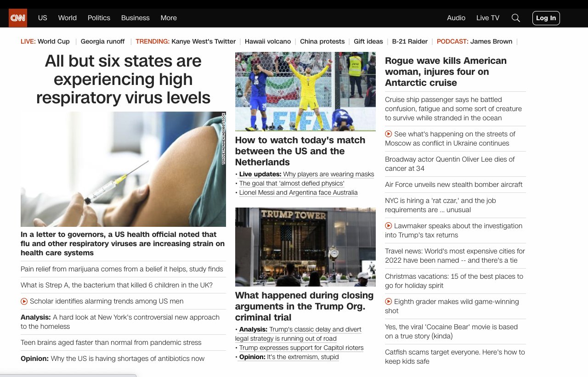The height and width of the screenshot is (377, 588).
Task: Open Kanye West's Twitter trending link
Action: point(204,41)
